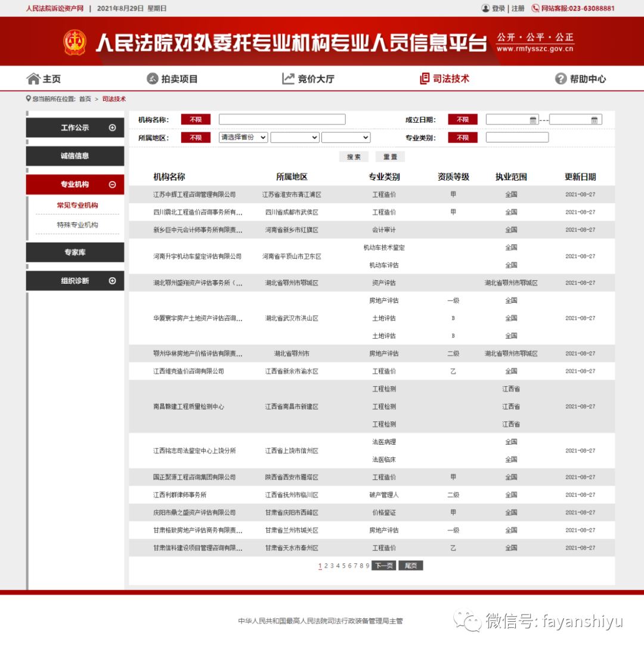644x651 pixels.
Task: Open 江苏中辉工程咨询管理有限公司 entry
Action: coord(194,194)
